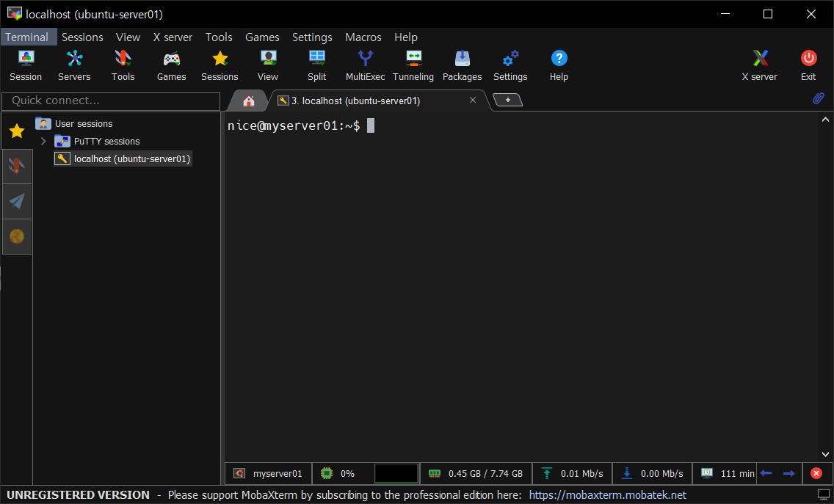The height and width of the screenshot is (504, 834).
Task: Open the mobaxterm.mobatek.net link
Action: pyautogui.click(x=607, y=495)
